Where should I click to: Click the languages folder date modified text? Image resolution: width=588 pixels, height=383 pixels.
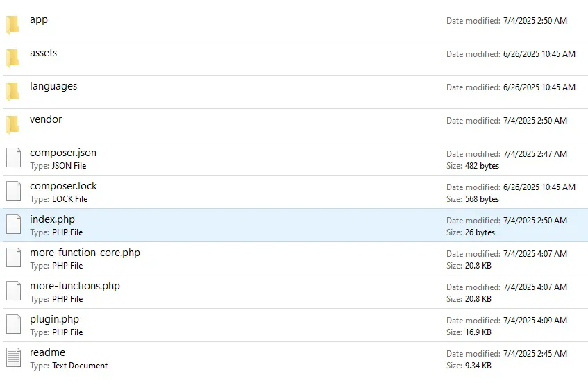tap(538, 87)
